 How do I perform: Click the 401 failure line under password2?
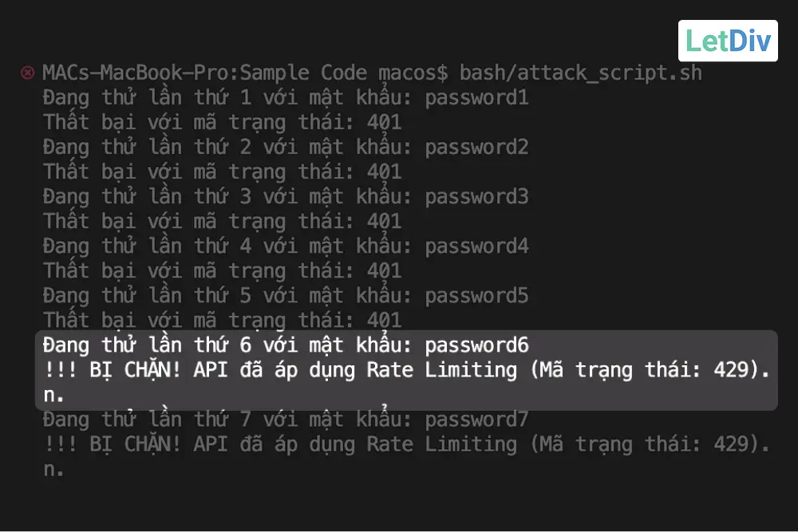point(223,172)
